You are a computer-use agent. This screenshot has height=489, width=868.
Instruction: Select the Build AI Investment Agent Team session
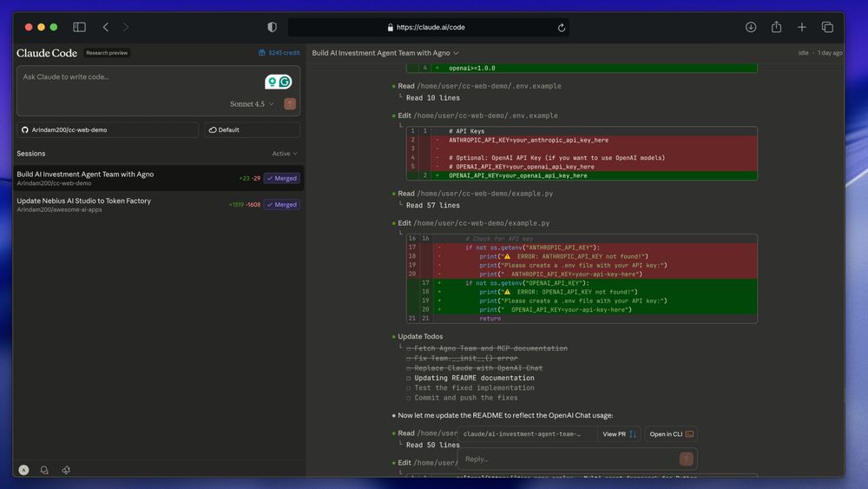[158, 178]
